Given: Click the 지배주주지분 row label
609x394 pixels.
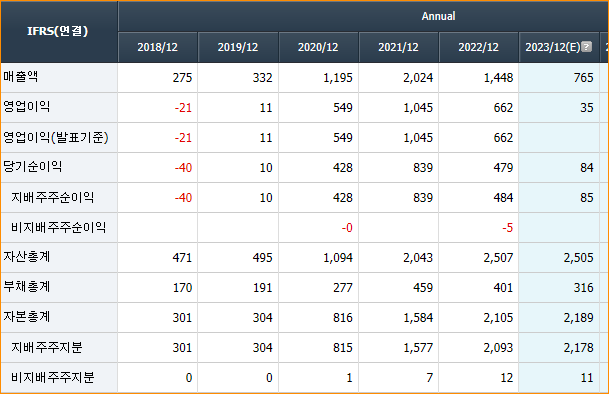Looking at the screenshot, I should coord(47,347).
